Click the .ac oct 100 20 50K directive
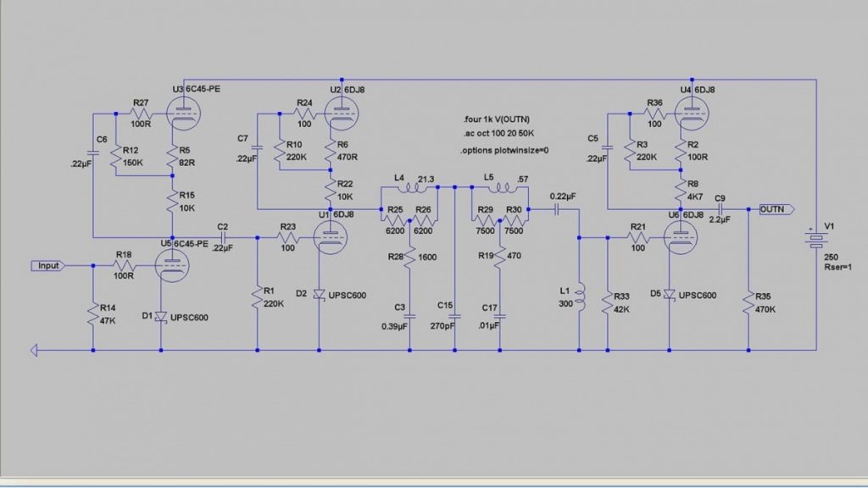This screenshot has width=868, height=488. coord(498,133)
